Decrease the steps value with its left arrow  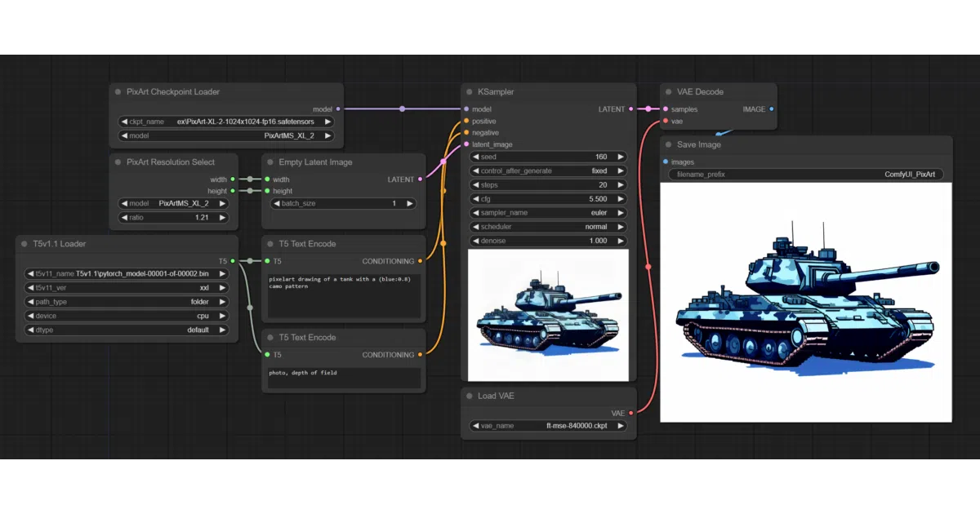(477, 185)
